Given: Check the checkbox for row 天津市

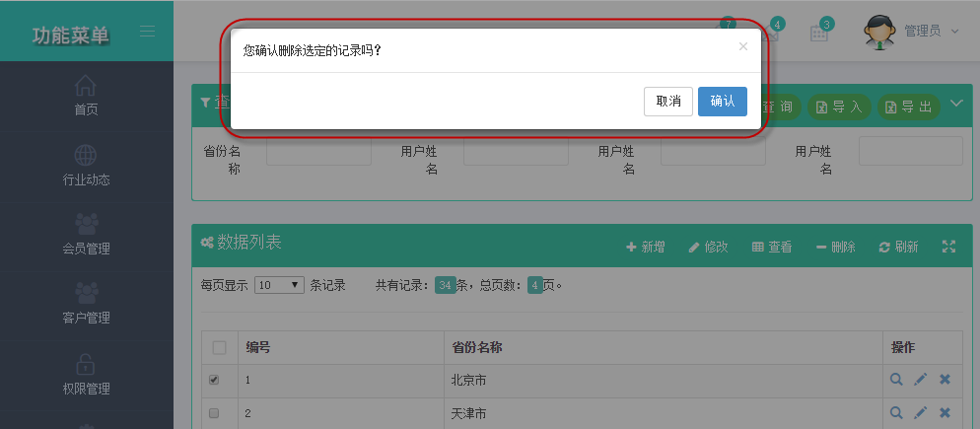Looking at the screenshot, I should pyautogui.click(x=214, y=413).
